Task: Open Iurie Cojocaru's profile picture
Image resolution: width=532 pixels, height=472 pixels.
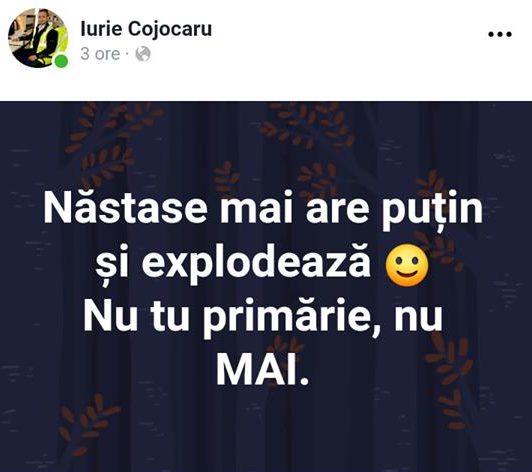Action: point(38,38)
